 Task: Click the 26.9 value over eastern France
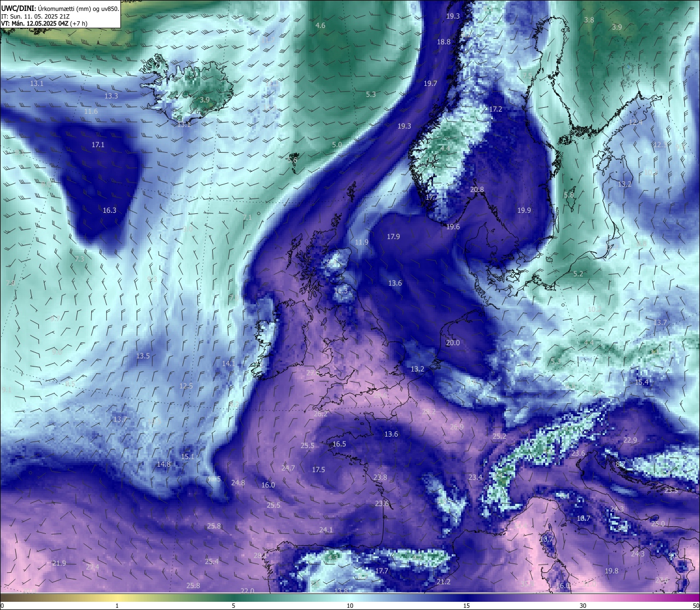click(457, 427)
